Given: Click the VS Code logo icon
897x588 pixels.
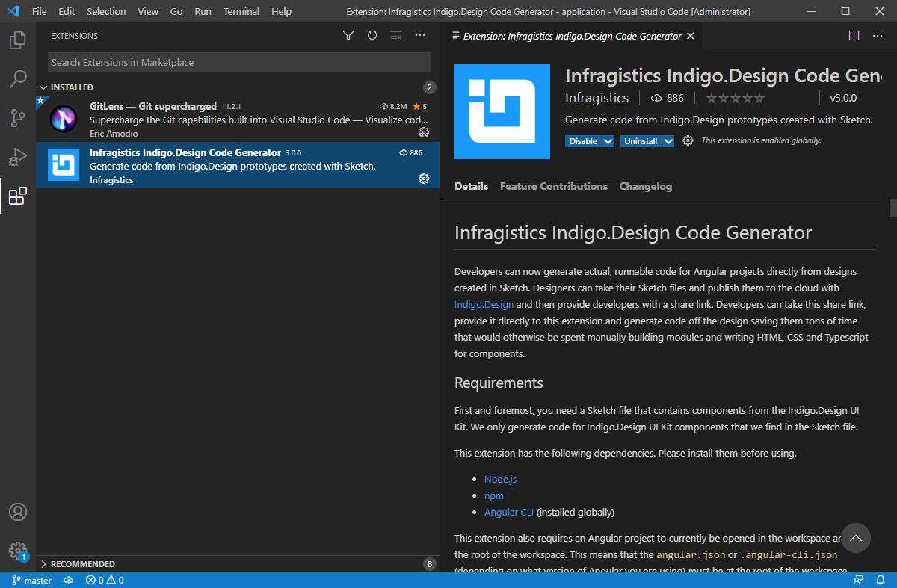Looking at the screenshot, I should pyautogui.click(x=13, y=12).
